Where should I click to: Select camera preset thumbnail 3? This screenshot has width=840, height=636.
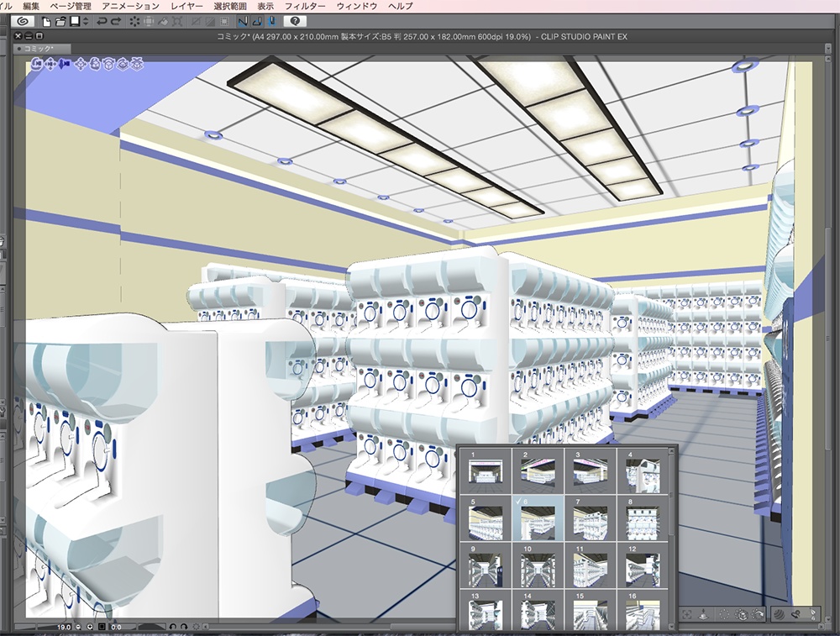[591, 471]
